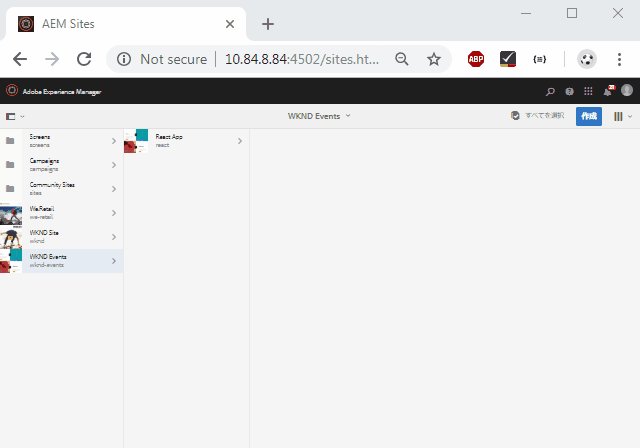Open the checkmark extension icon

(508, 59)
